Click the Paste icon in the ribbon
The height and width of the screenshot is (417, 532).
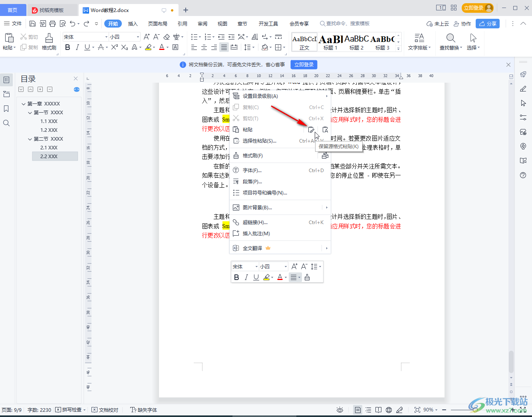pyautogui.click(x=9, y=38)
